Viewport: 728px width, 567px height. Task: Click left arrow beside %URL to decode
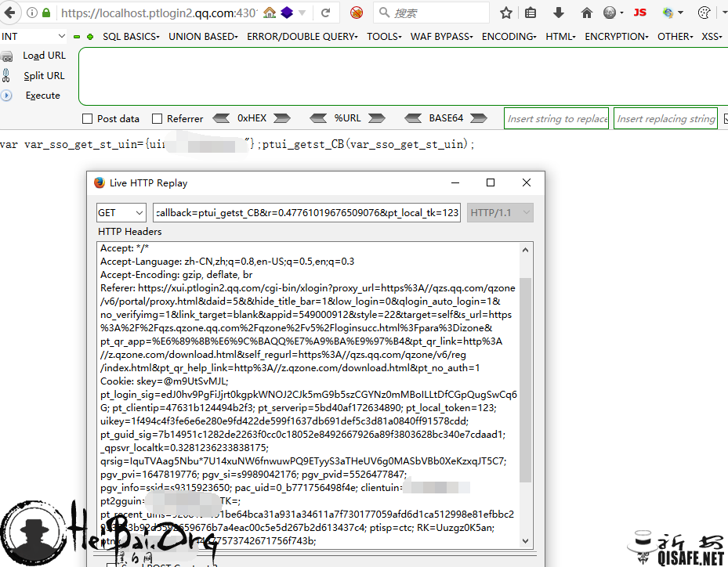click(x=318, y=119)
